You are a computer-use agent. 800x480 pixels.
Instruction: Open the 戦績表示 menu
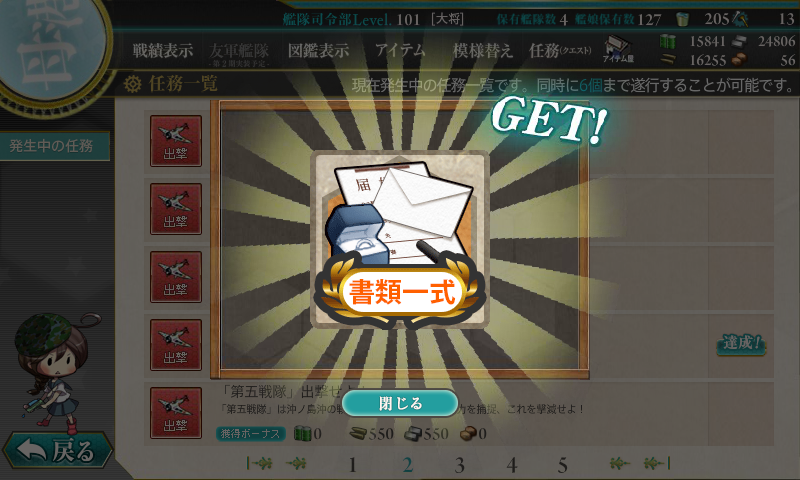(163, 50)
